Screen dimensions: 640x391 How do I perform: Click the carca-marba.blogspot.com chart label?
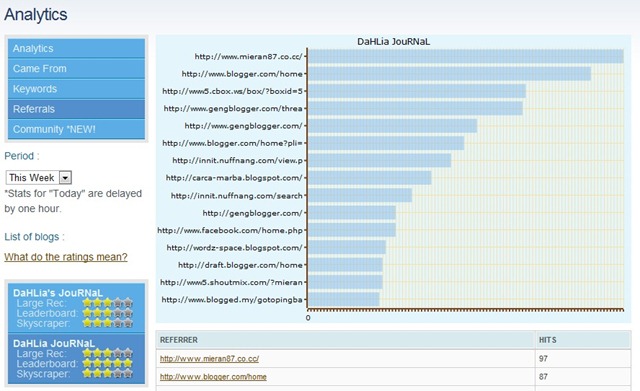[234, 178]
